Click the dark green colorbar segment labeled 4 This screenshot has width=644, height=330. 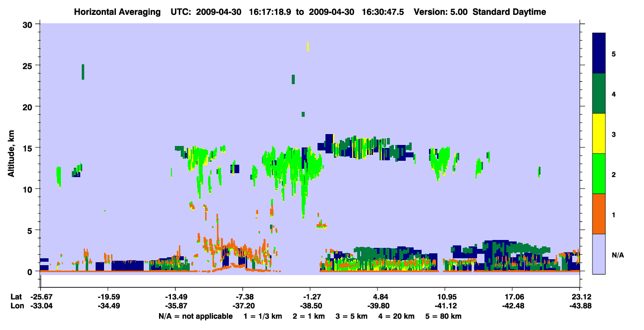(x=599, y=94)
